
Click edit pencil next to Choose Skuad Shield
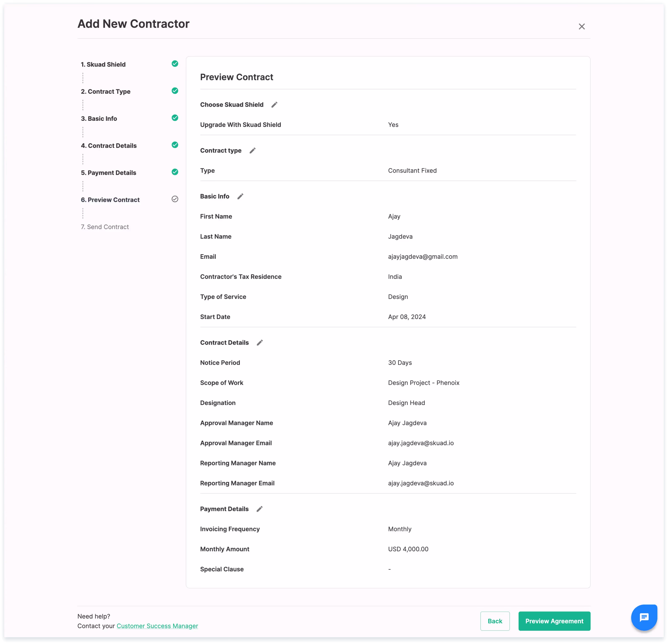coord(274,105)
